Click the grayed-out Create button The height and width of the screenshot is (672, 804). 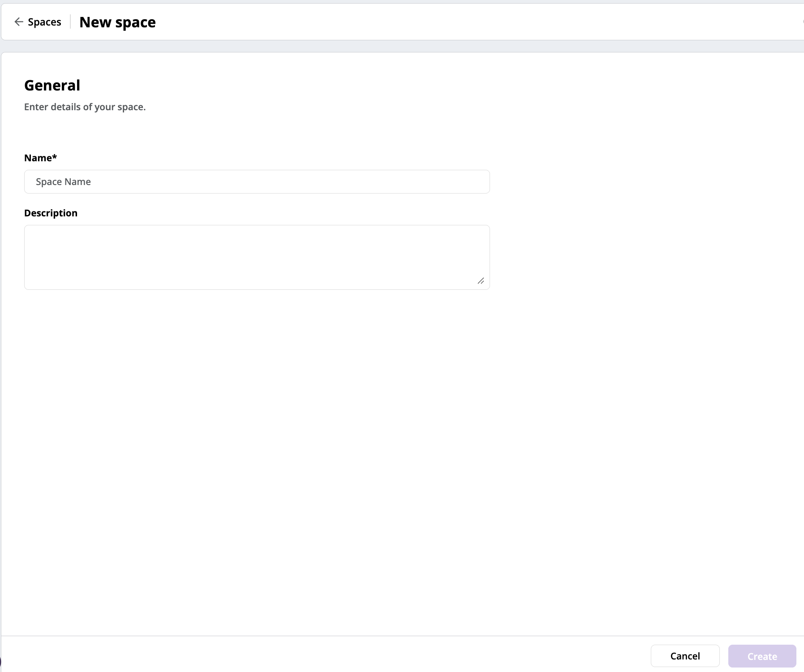coord(762,656)
